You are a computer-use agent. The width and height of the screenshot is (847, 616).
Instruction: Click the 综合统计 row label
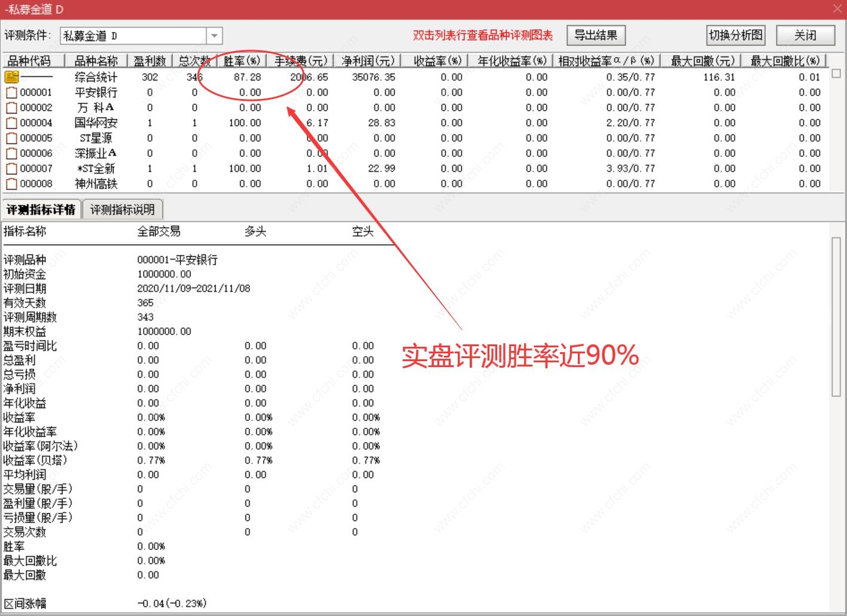pyautogui.click(x=96, y=77)
